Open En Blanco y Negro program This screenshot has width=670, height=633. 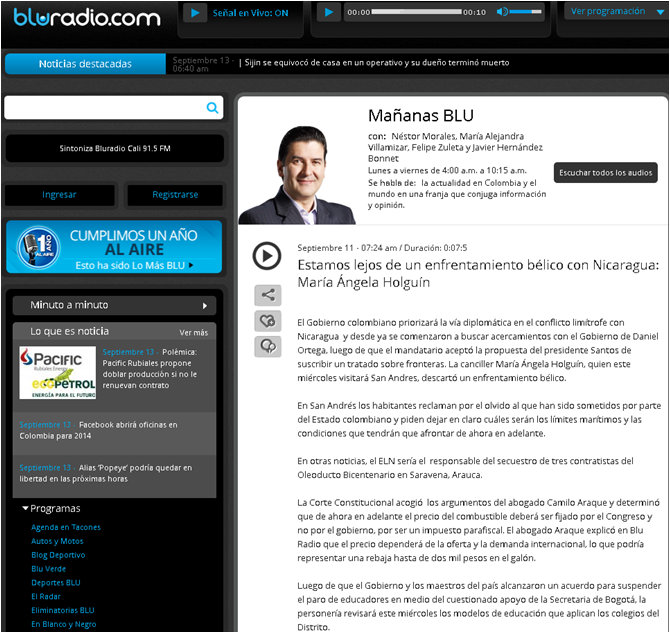pos(64,624)
